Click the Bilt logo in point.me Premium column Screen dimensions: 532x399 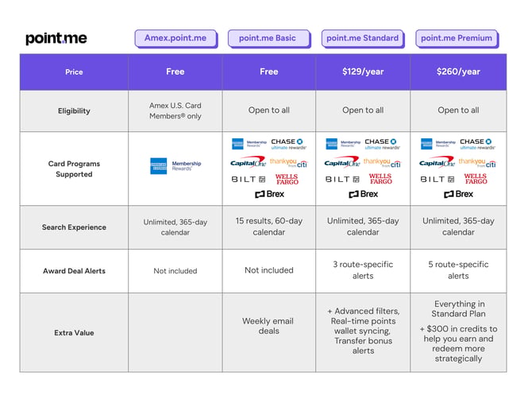(x=437, y=180)
